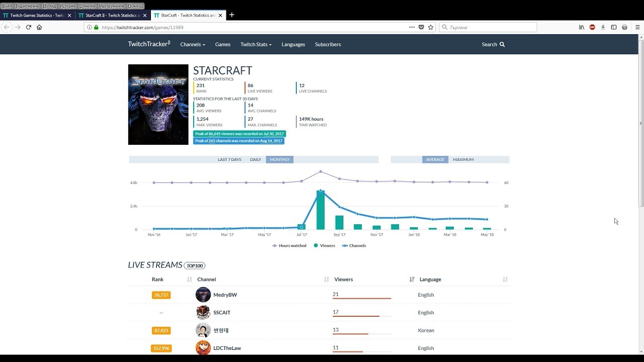Viewport: 644px width, 362px height.
Task: Click the browser forward arrow
Action: click(x=18, y=27)
